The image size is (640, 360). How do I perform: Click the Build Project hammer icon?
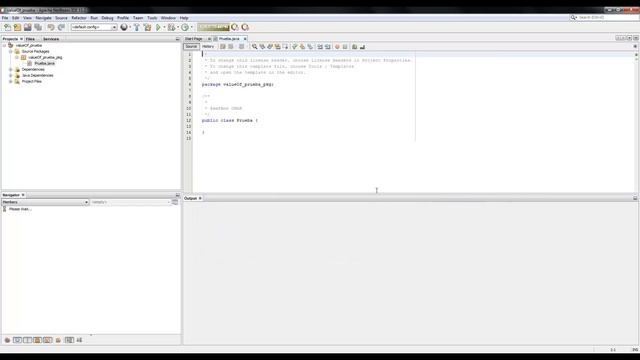click(x=137, y=27)
